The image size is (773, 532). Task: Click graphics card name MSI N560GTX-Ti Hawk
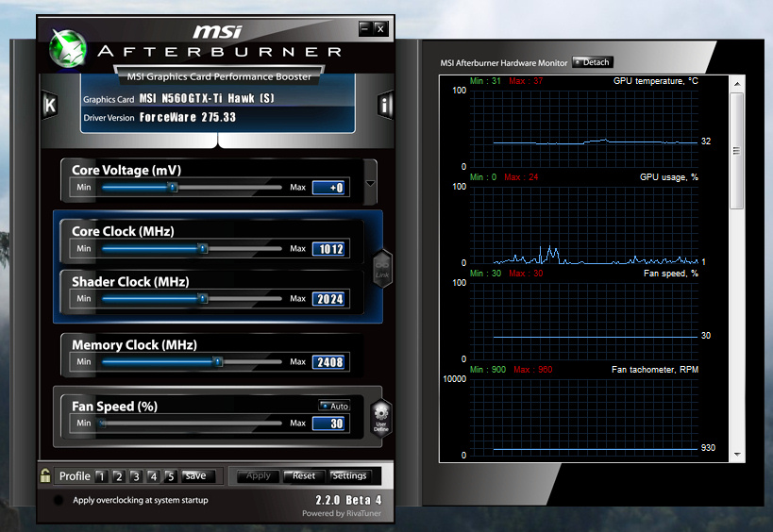[207, 98]
